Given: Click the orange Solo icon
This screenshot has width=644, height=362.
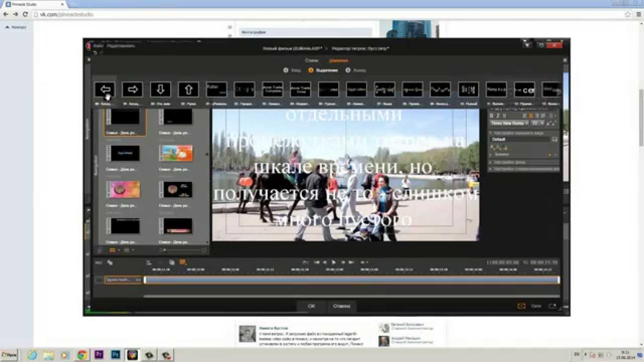Looking at the screenshot, I should 522,306.
